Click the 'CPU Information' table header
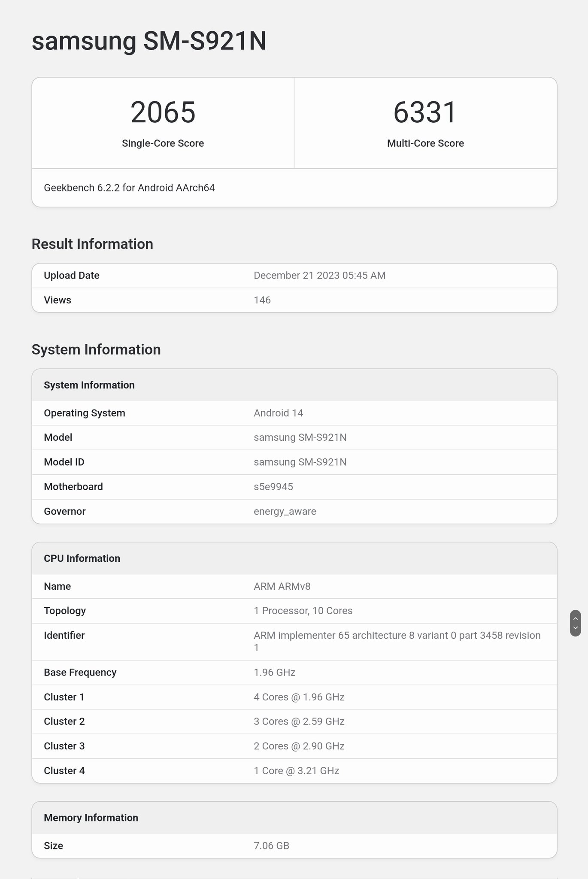The width and height of the screenshot is (588, 879). 82,558
